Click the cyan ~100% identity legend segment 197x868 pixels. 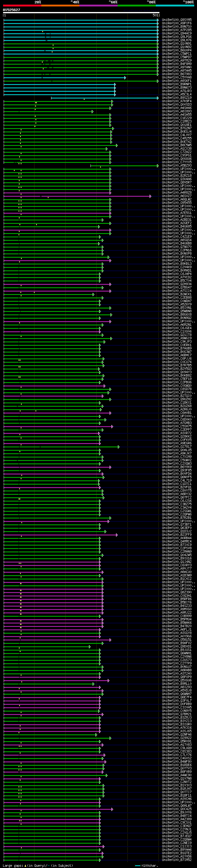click(175, 6)
